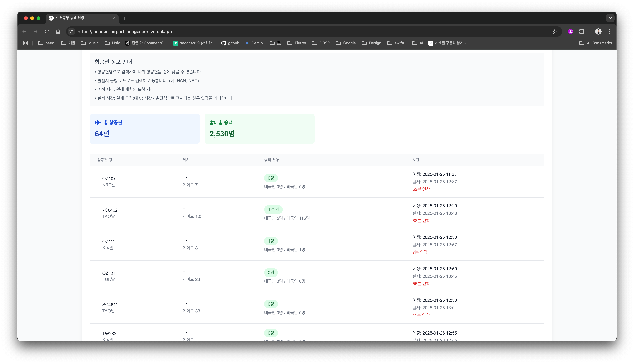Select the 인천공항 승객 현황 tab

coord(75,18)
